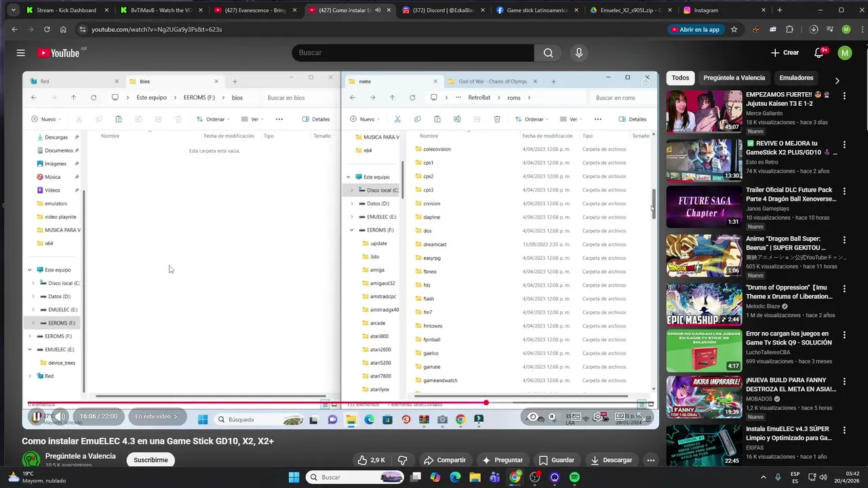Go back in the browser
Image resolution: width=868 pixels, height=488 pixels.
coord(14,29)
